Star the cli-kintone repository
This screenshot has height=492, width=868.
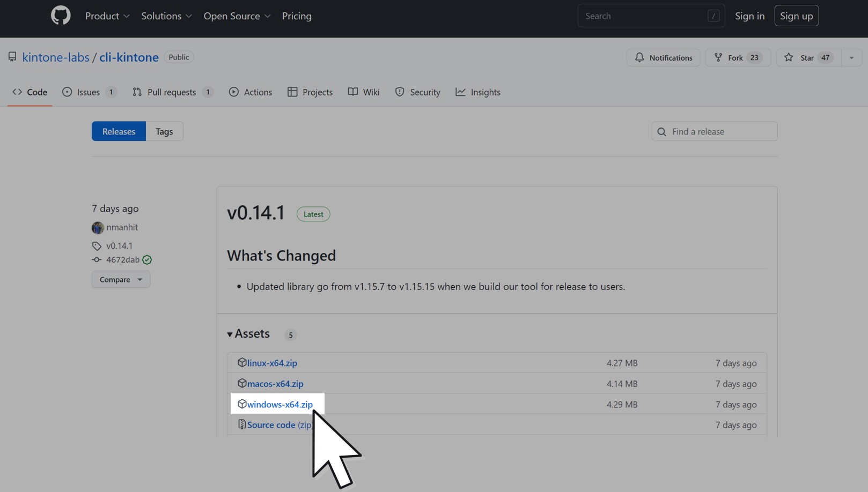pyautogui.click(x=808, y=57)
